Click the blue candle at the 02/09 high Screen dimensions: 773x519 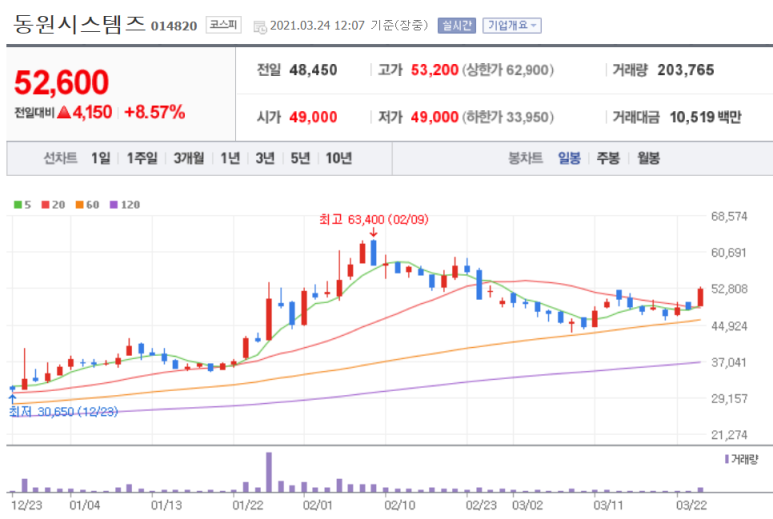tap(374, 253)
